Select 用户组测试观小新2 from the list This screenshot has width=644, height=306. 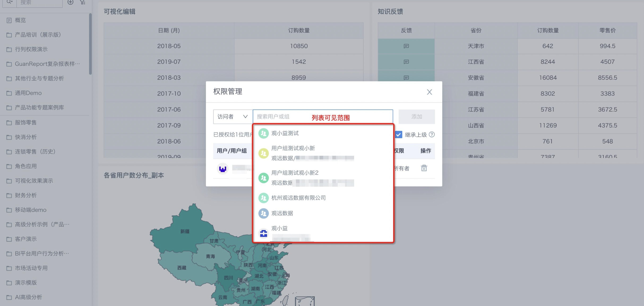(295, 173)
